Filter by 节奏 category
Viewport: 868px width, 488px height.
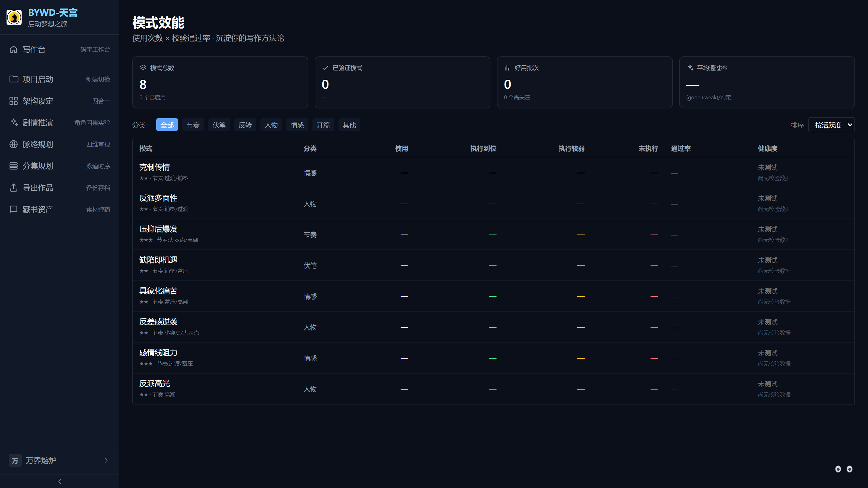[x=193, y=125]
